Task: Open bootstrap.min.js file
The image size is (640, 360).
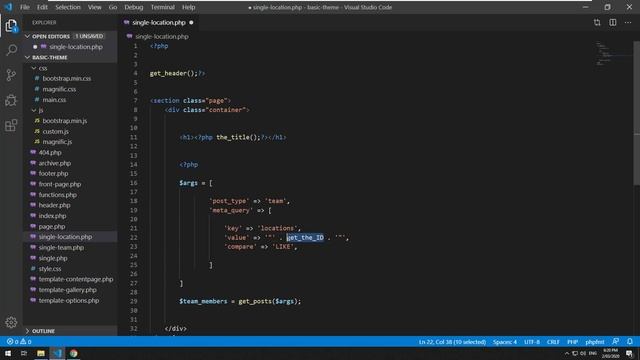Action: click(64, 121)
